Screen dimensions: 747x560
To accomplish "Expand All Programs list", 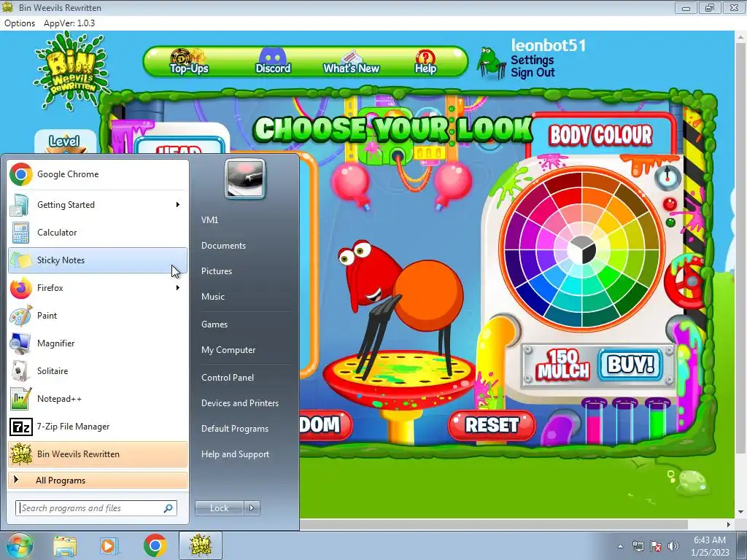I will point(98,481).
